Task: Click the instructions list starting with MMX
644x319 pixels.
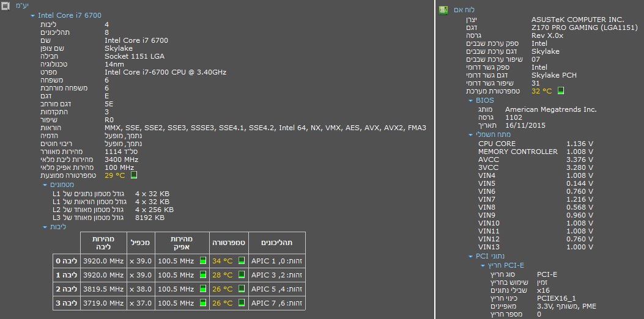Action: [x=265, y=128]
